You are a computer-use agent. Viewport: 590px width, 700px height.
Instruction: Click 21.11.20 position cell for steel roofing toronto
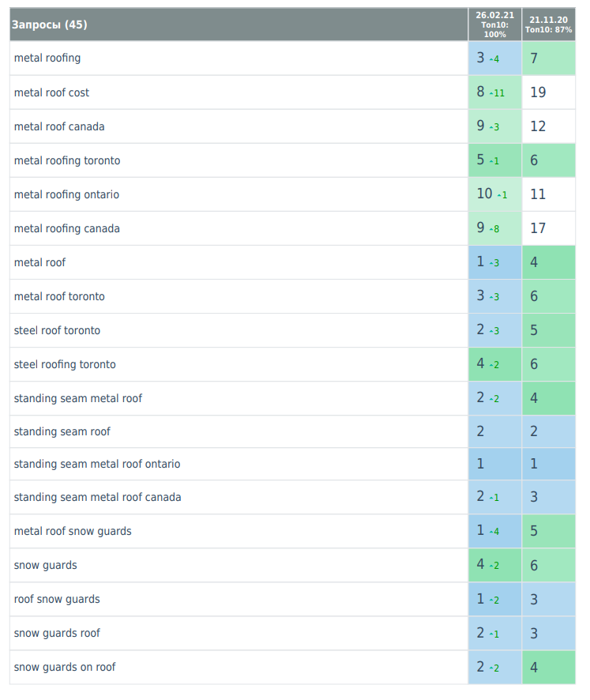(x=549, y=364)
